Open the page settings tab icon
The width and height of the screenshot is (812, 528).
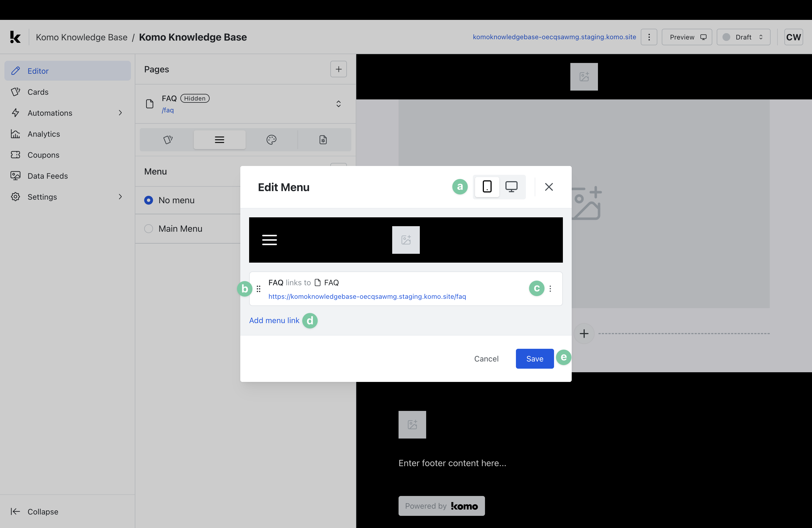323,139
